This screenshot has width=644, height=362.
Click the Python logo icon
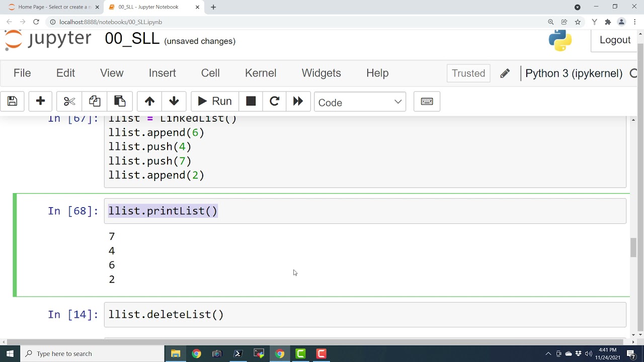click(x=560, y=40)
